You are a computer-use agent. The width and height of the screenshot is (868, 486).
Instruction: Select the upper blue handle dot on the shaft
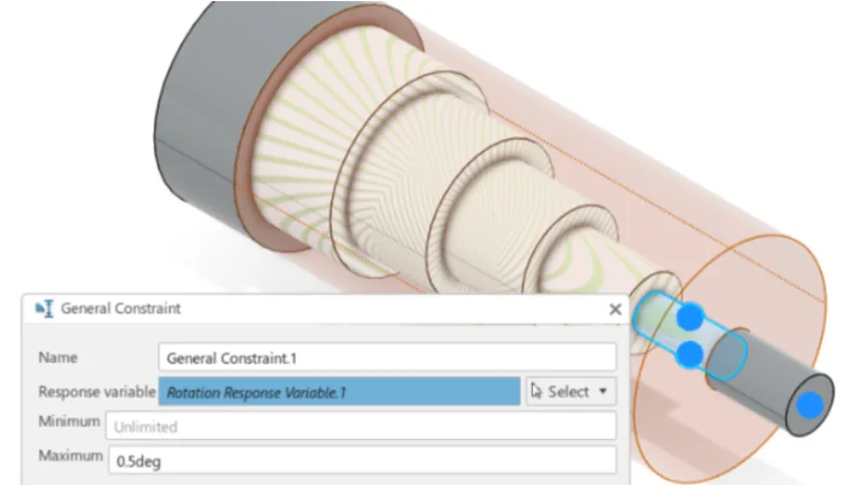pyautogui.click(x=689, y=317)
